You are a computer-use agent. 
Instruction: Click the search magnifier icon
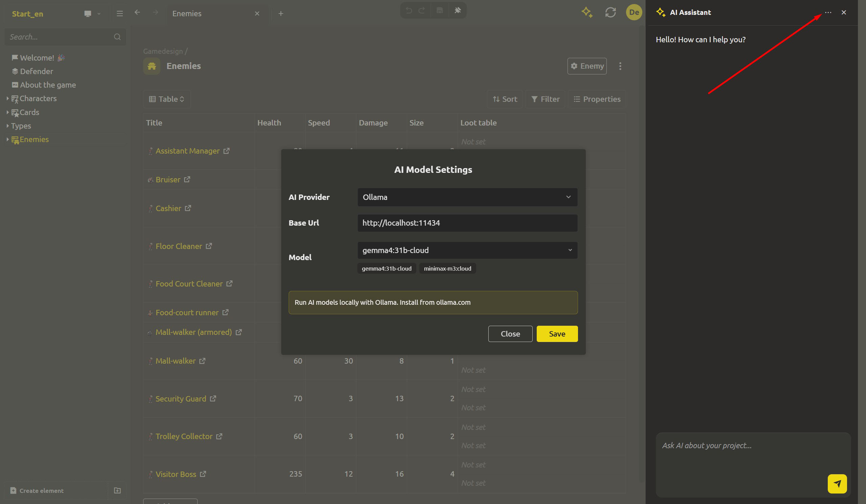(117, 37)
